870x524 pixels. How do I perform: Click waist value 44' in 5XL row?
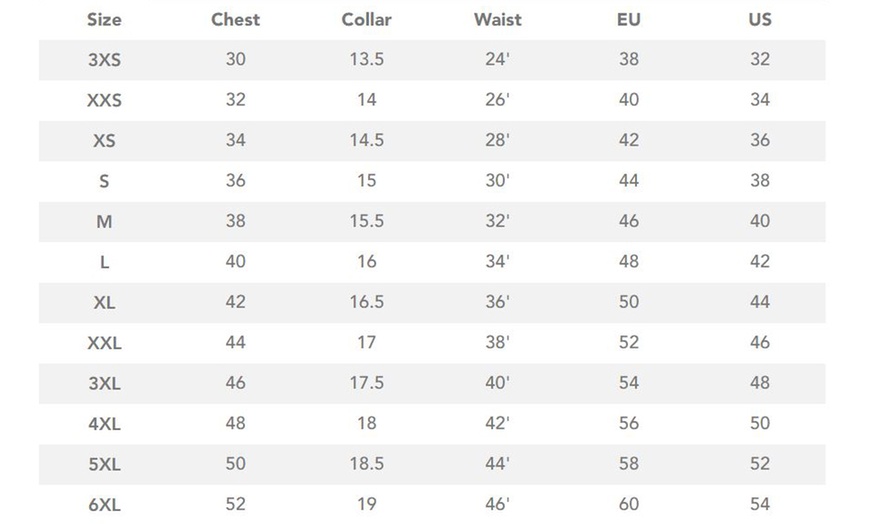pos(497,464)
